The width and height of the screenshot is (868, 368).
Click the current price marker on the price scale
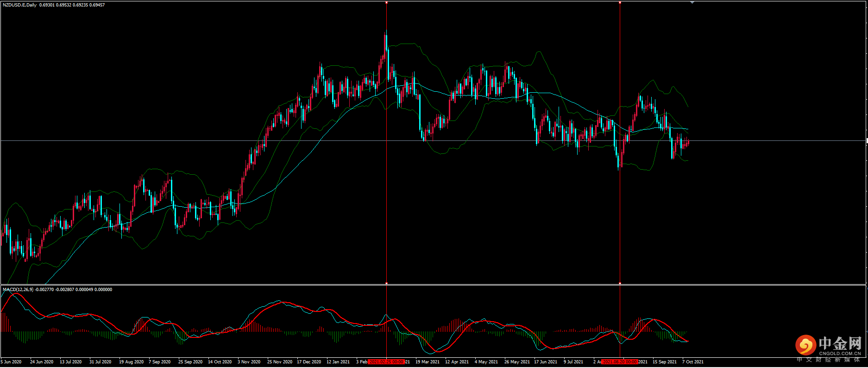867,140
